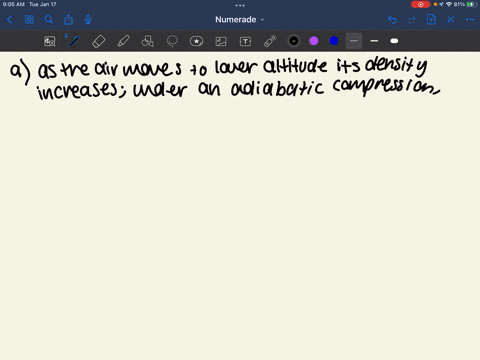Viewport: 480px width, 360px height.
Task: Activate the laser pointer tool
Action: click(270, 41)
